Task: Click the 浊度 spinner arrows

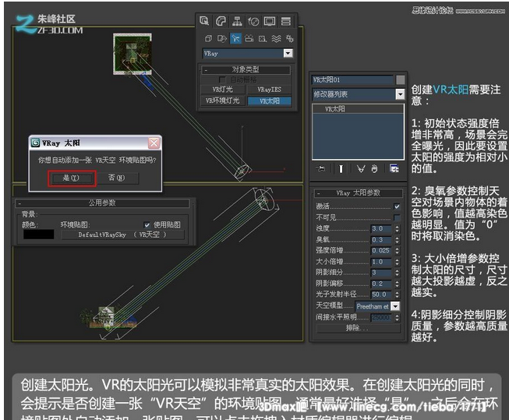Action: pos(397,229)
